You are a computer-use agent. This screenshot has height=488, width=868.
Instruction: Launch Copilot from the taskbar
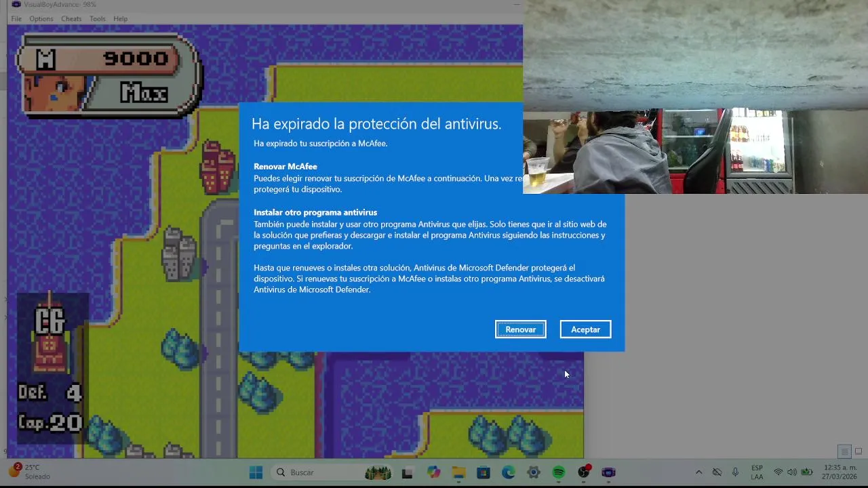pos(433,472)
